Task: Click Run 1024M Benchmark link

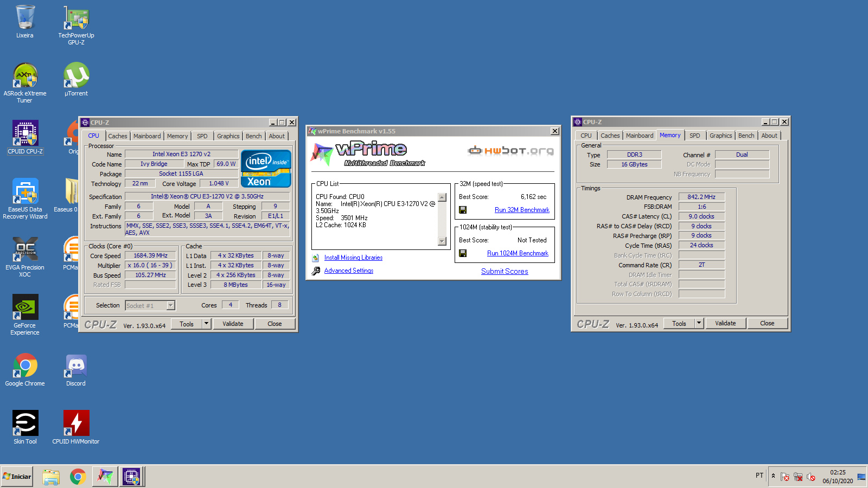Action: pyautogui.click(x=518, y=253)
